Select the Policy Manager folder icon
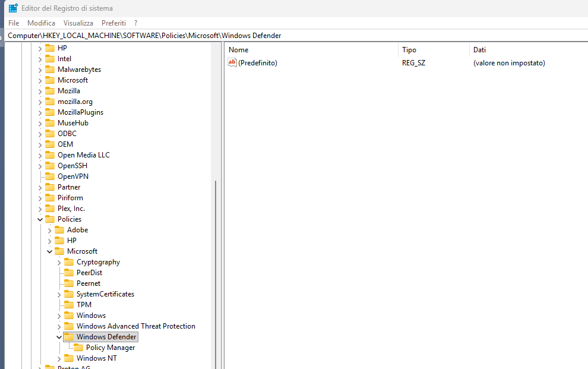The image size is (588, 369). pos(78,348)
